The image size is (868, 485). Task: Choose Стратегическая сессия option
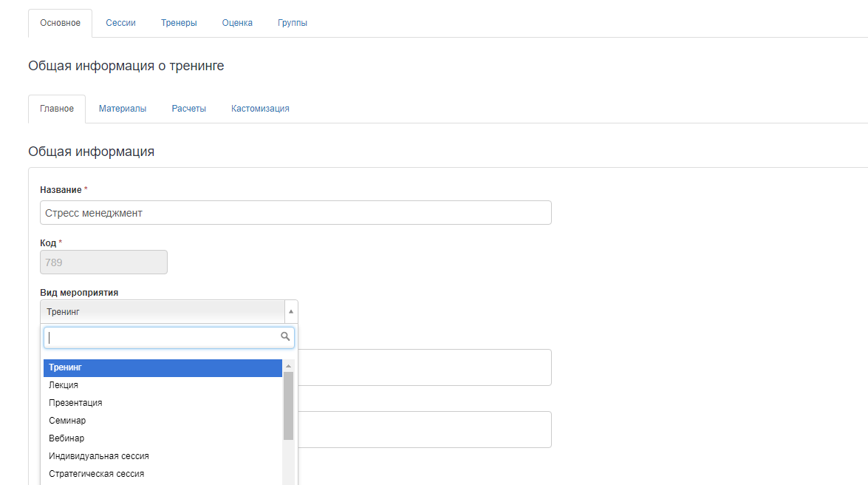coord(163,474)
